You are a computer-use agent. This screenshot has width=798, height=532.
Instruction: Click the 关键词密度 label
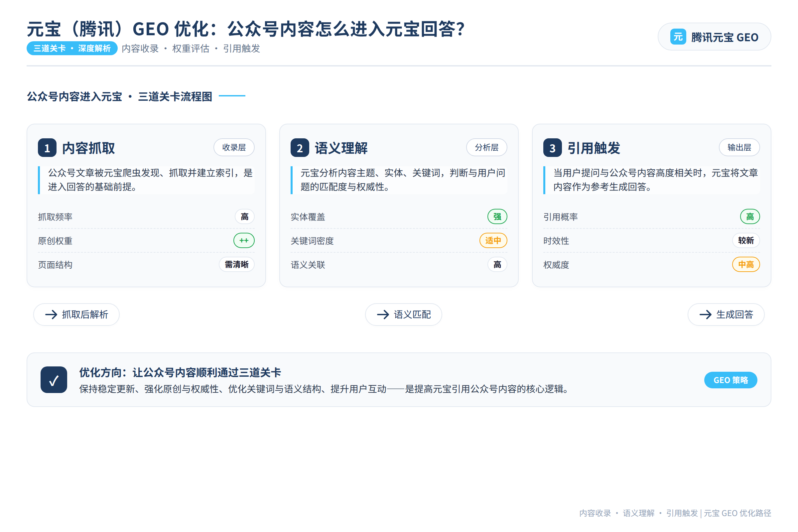tap(312, 241)
